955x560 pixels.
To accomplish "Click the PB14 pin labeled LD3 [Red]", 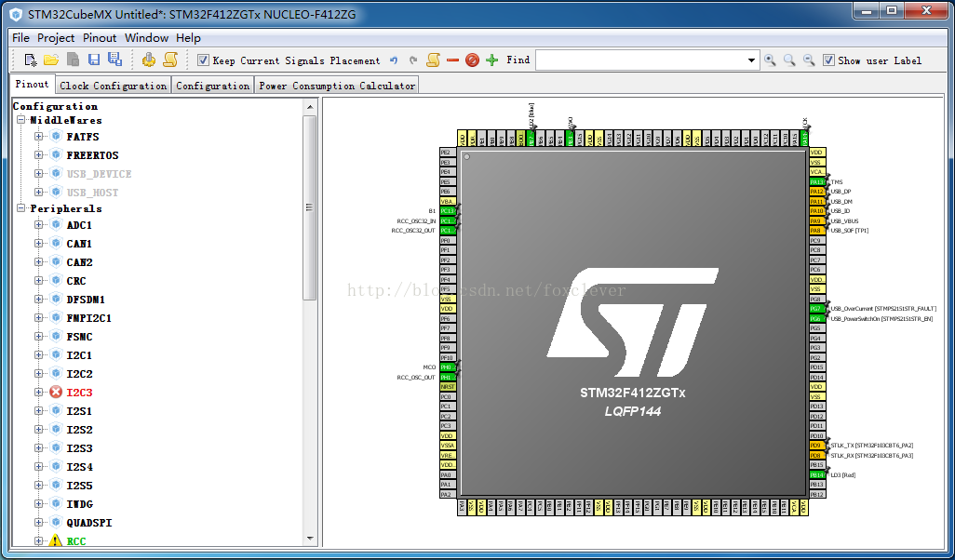I will (x=817, y=474).
